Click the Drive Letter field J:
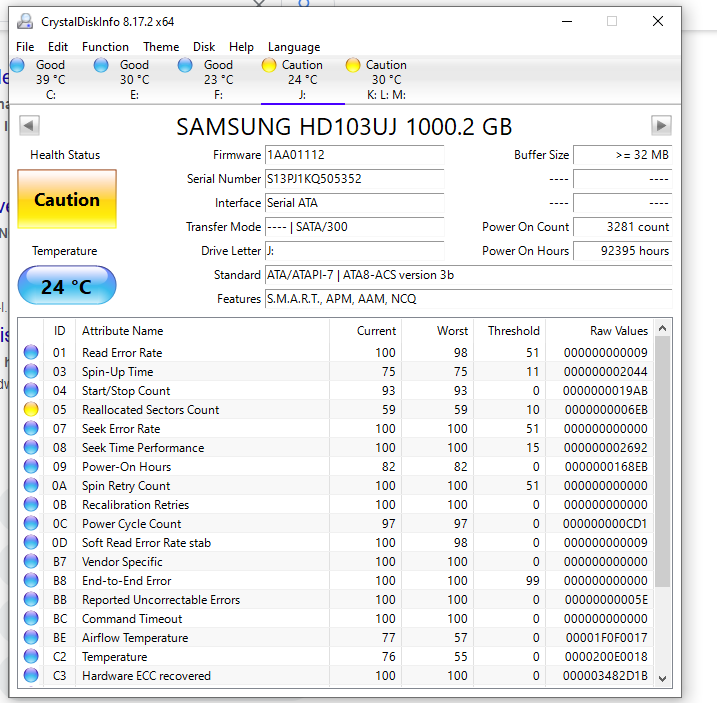Viewport: 717px width, 703px height. (x=354, y=251)
